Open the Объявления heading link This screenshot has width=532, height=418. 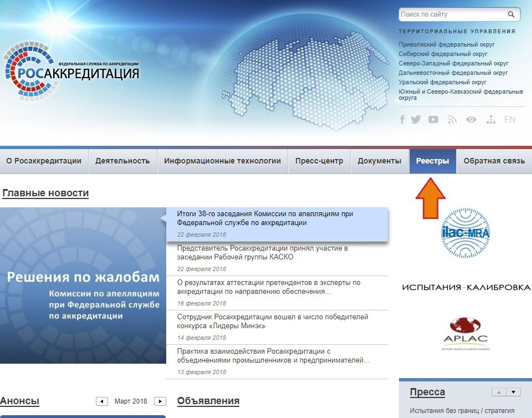click(x=208, y=401)
